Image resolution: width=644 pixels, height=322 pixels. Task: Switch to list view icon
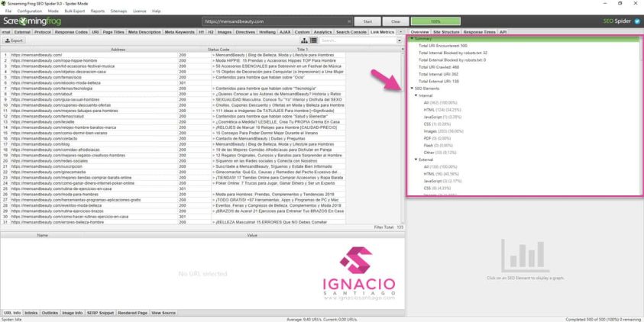[313, 40]
